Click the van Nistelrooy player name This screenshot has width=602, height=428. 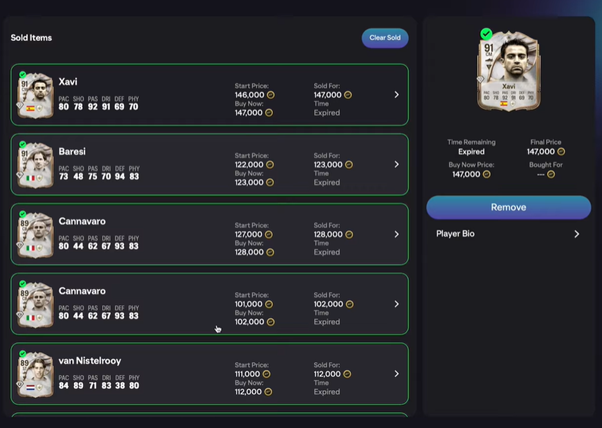[x=90, y=361]
